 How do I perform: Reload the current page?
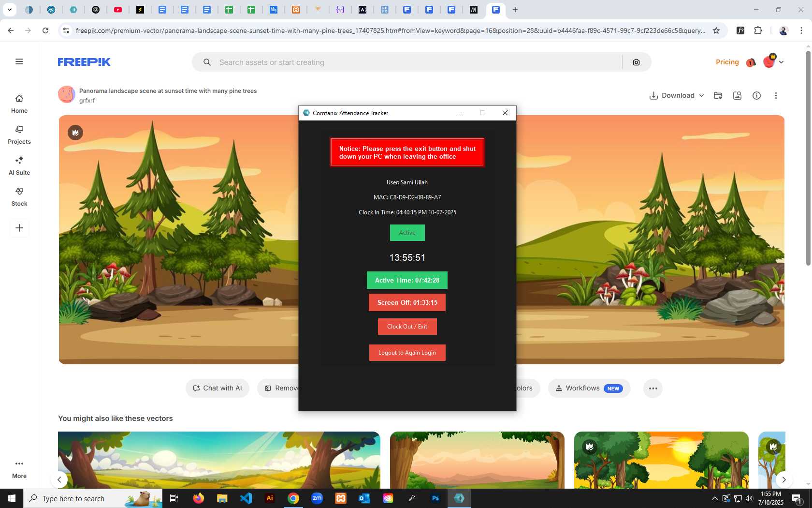(45, 30)
